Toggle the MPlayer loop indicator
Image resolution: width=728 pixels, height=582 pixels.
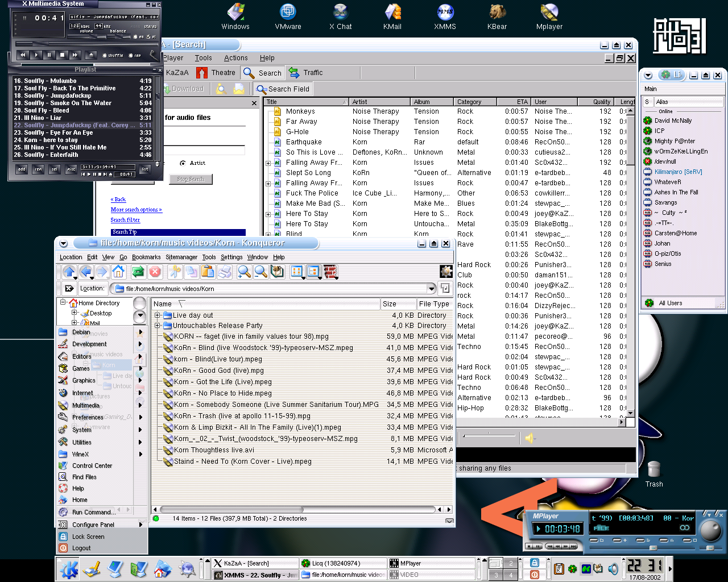pos(685,528)
